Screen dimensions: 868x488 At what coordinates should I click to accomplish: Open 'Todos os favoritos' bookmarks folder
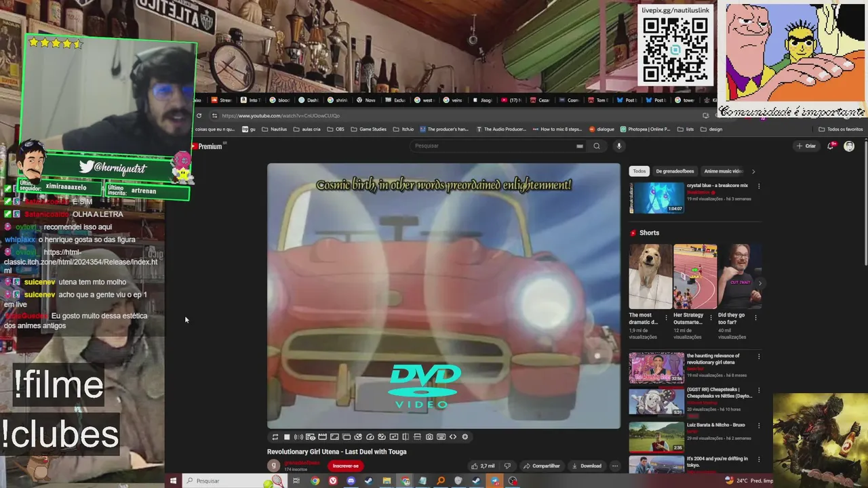pos(841,129)
